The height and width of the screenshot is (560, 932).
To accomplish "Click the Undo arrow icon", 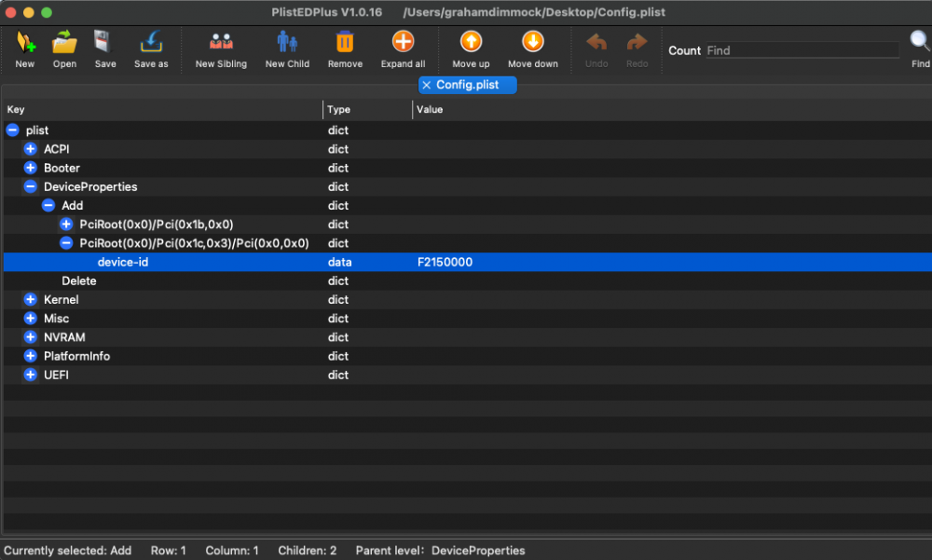I will click(596, 43).
